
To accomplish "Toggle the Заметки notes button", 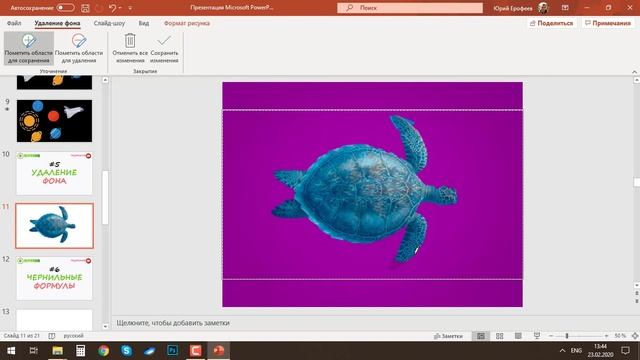I will point(448,336).
